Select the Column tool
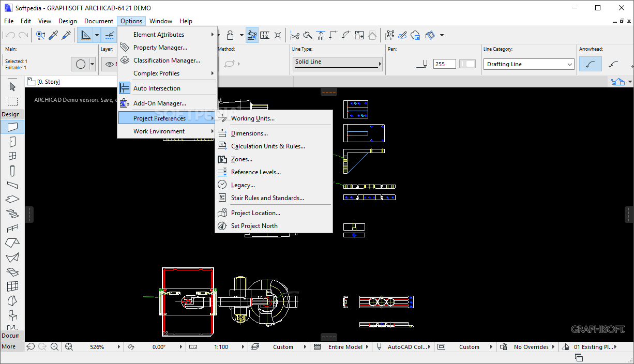Image resolution: width=634 pixels, height=364 pixels. click(12, 171)
